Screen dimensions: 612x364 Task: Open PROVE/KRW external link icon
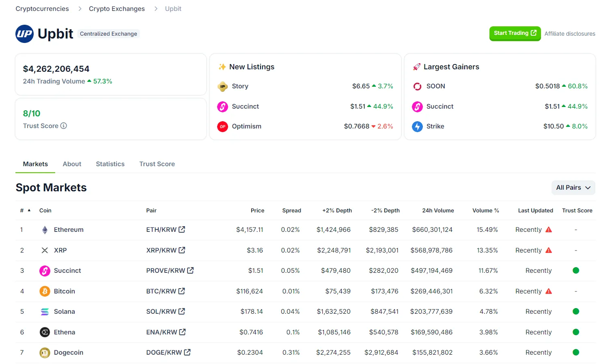tap(190, 270)
